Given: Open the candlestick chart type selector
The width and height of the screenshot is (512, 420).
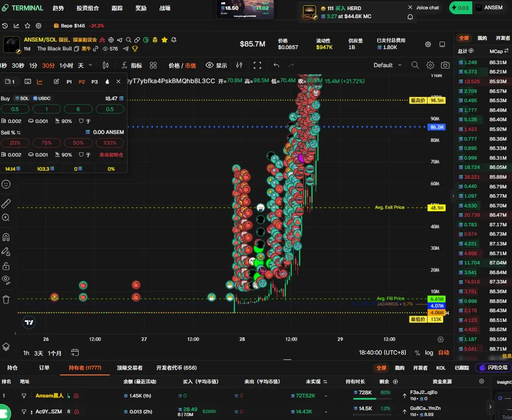Looking at the screenshot, I should coord(106,65).
